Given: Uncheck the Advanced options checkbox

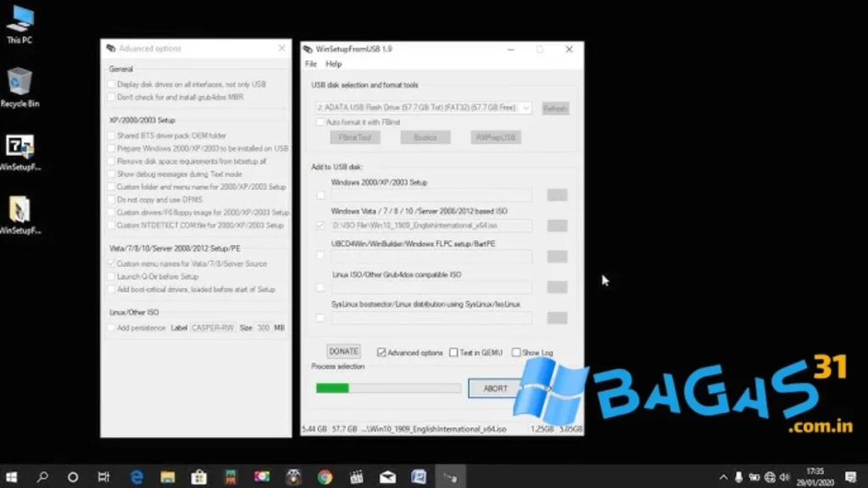Looking at the screenshot, I should tap(381, 352).
